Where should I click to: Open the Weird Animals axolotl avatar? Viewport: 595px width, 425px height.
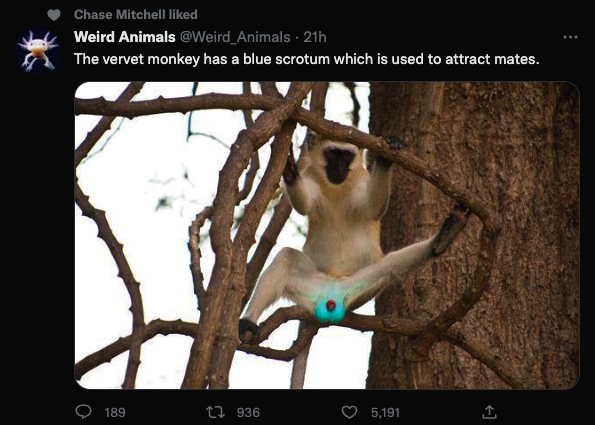pyautogui.click(x=38, y=51)
